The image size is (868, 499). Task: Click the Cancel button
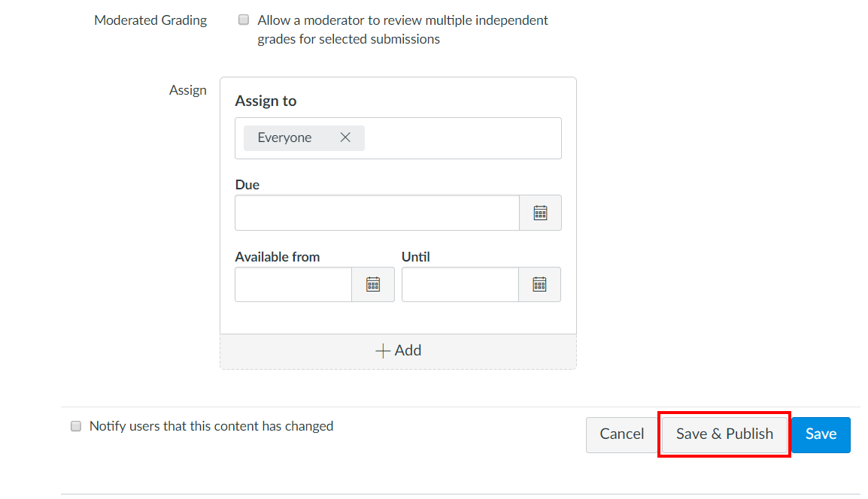point(621,434)
